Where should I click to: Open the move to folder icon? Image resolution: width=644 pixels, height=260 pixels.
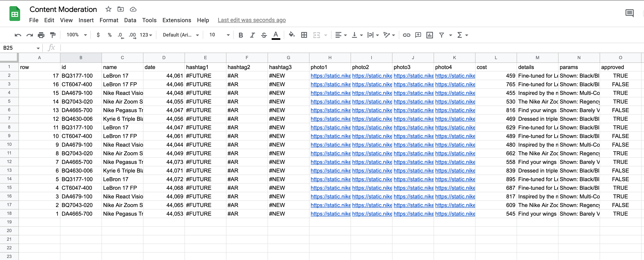[x=120, y=9]
